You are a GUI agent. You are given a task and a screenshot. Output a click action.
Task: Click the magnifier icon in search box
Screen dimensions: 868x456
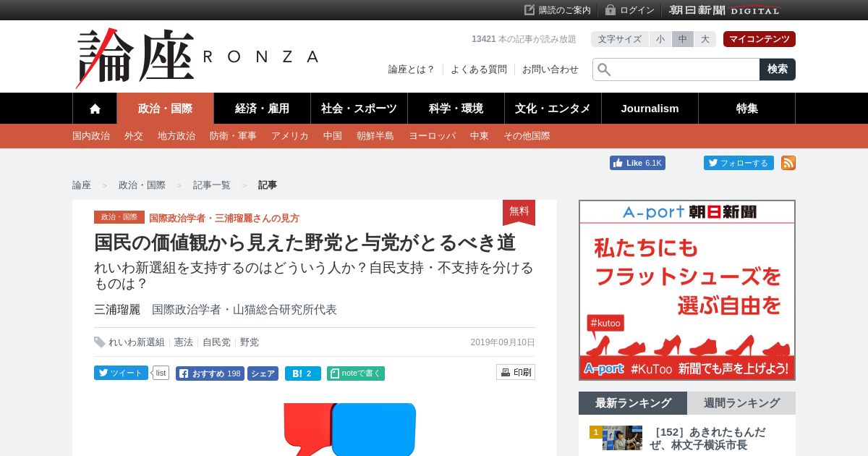pos(604,69)
